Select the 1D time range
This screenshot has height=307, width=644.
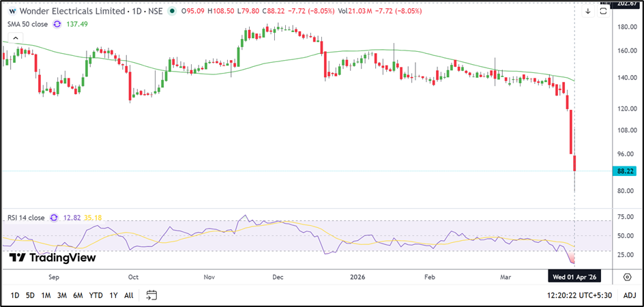click(x=14, y=295)
